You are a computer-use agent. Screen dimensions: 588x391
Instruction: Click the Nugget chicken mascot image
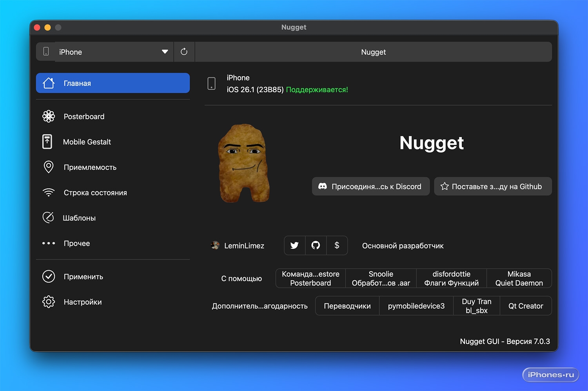(243, 163)
